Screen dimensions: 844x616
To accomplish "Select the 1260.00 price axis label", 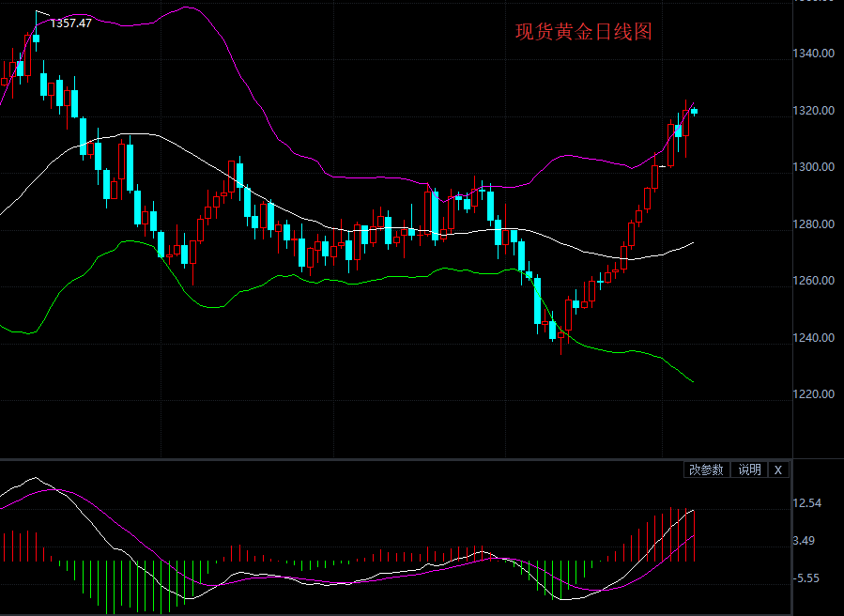I will [x=814, y=281].
